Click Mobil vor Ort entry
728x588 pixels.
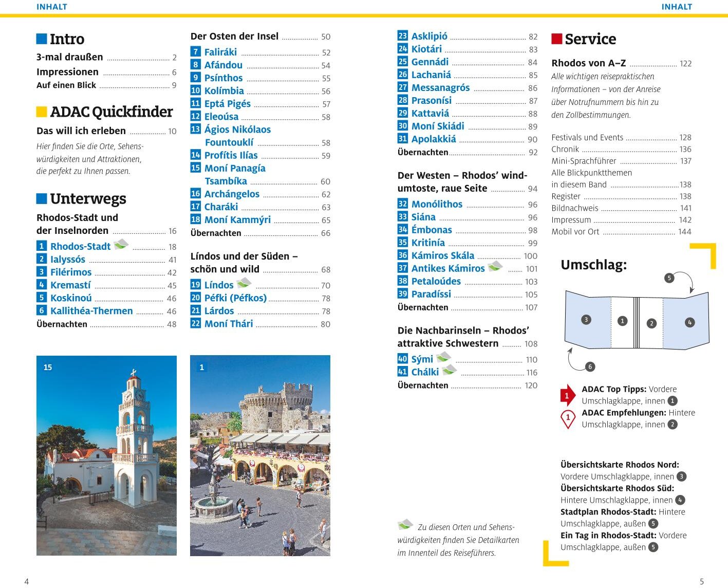(622, 232)
